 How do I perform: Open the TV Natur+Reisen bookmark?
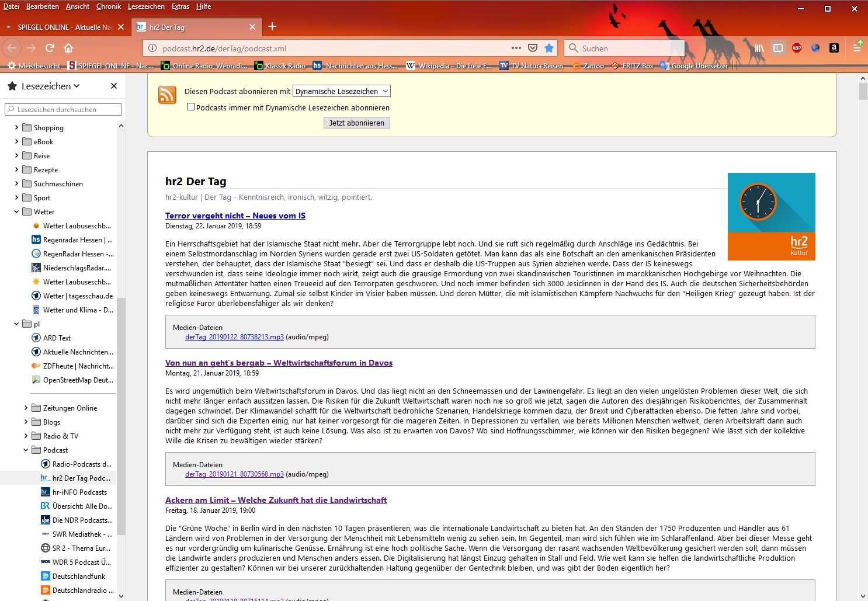531,66
